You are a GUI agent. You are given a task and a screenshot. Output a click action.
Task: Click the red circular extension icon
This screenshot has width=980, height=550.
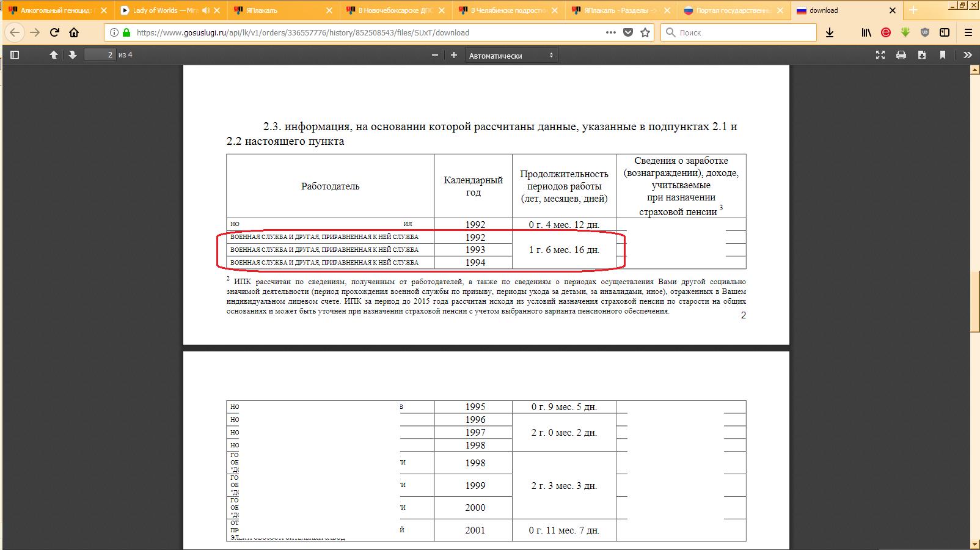tap(885, 32)
